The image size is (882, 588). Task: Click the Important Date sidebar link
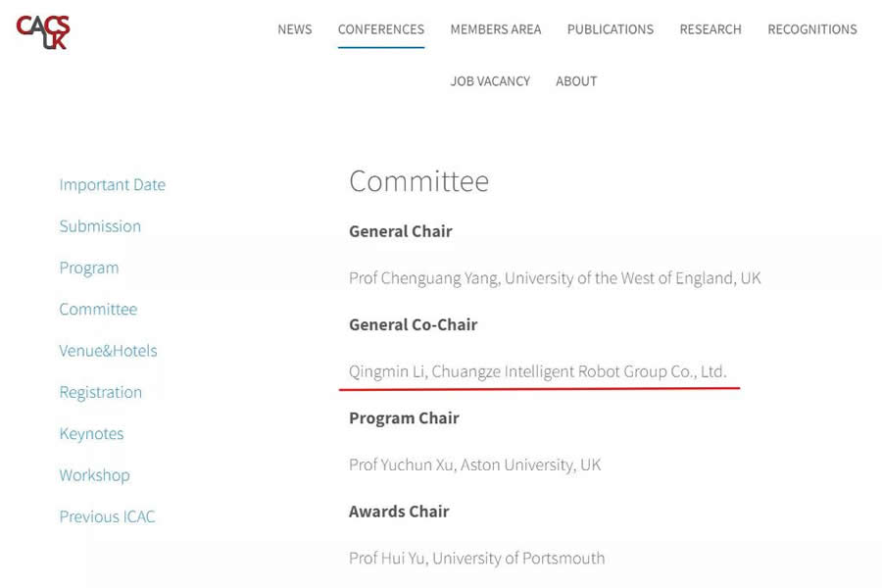point(112,184)
